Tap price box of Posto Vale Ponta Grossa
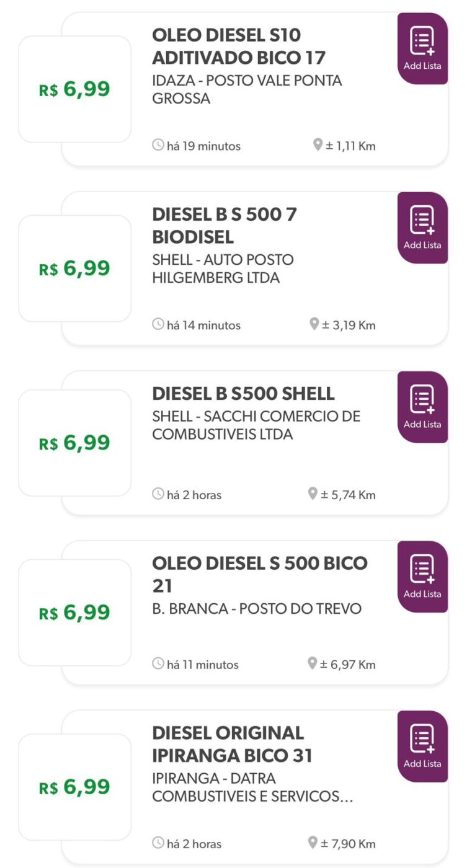The width and height of the screenshot is (467, 868). (75, 89)
